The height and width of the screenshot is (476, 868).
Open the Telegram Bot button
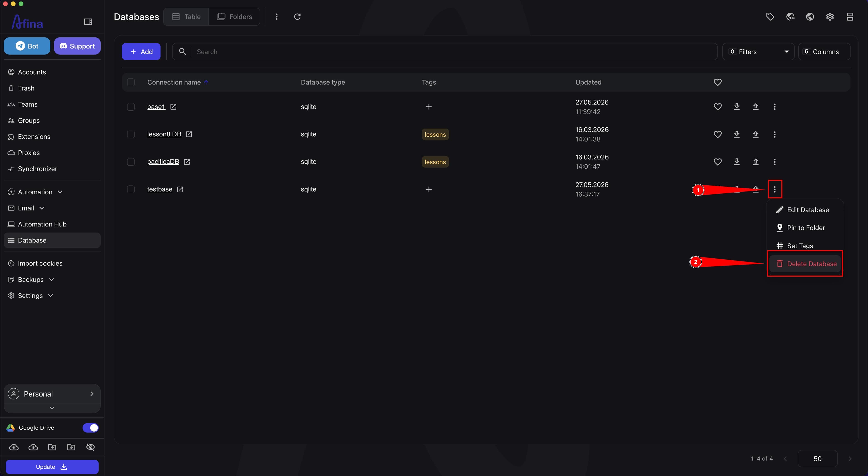[27, 46]
